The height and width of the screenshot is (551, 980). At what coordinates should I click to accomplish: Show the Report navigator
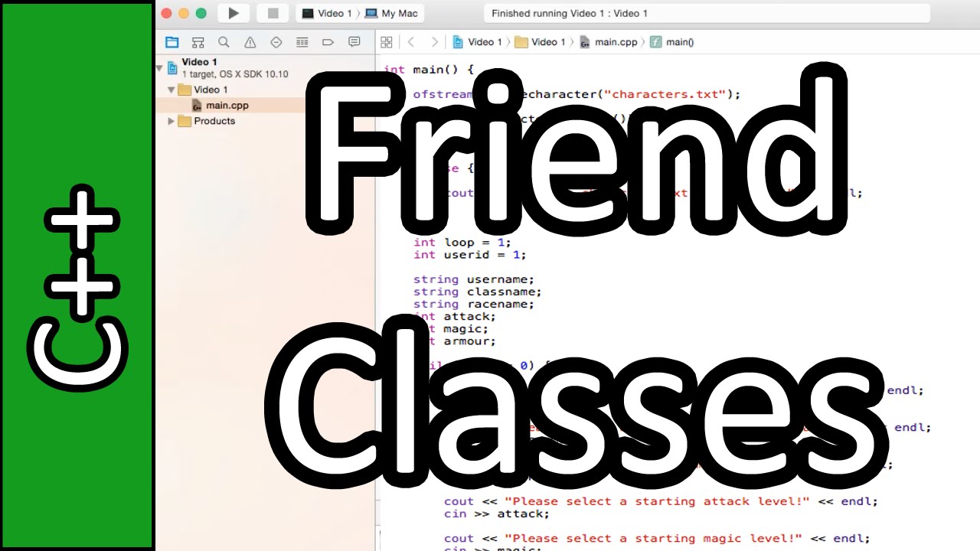tap(354, 42)
